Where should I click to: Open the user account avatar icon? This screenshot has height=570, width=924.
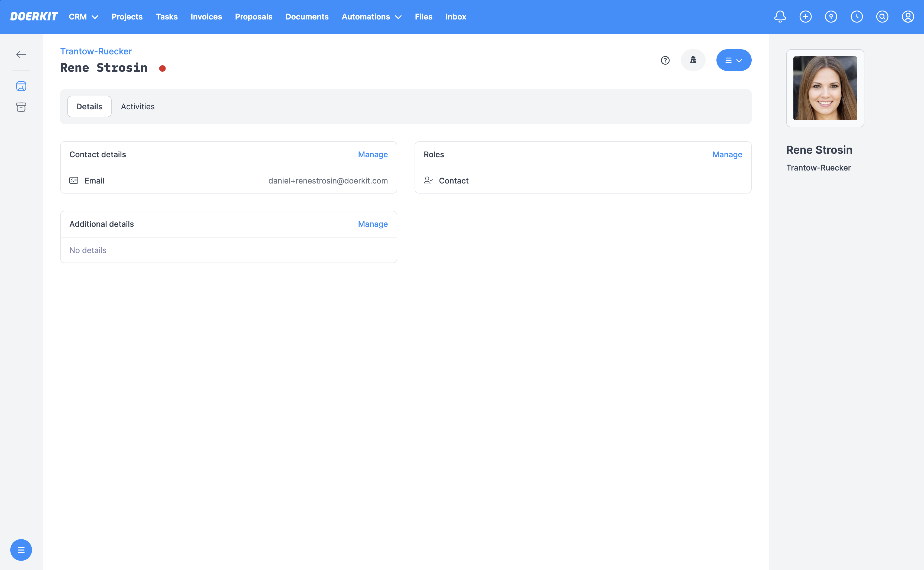coord(908,17)
